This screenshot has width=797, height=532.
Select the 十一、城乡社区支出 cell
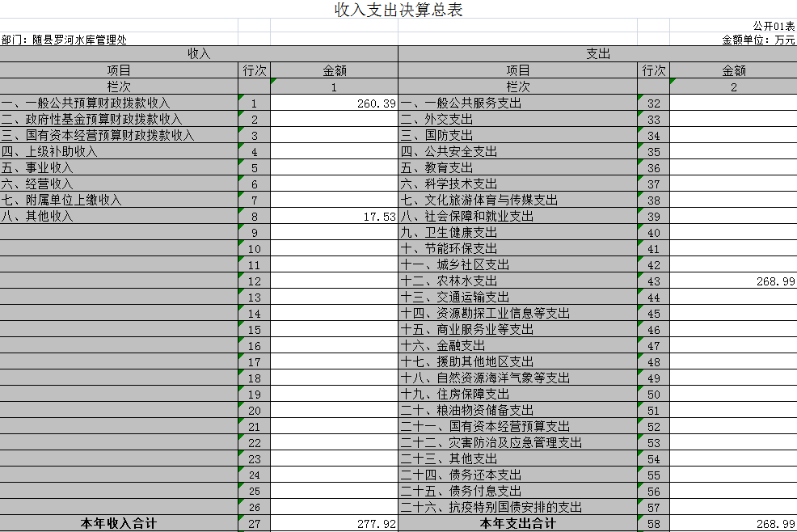tap(518, 265)
